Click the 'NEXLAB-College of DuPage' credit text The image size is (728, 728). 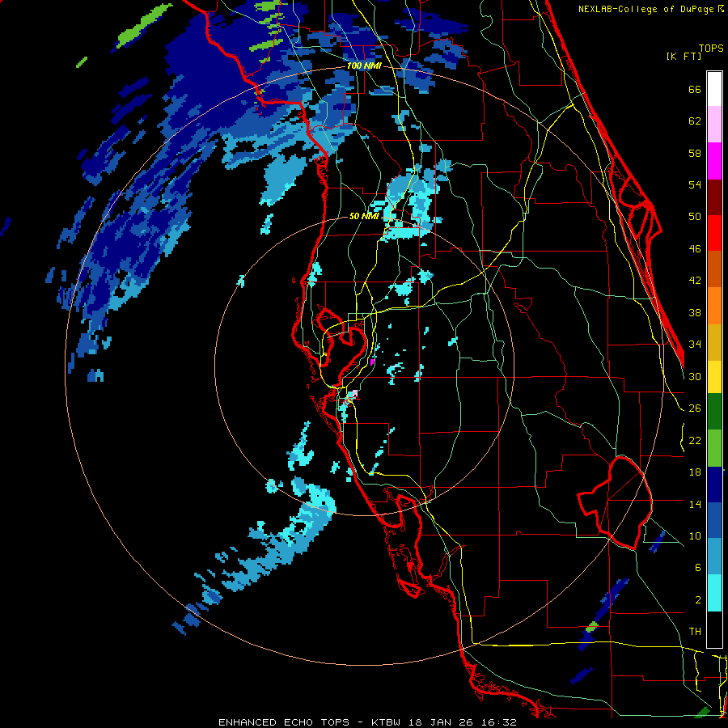[648, 9]
